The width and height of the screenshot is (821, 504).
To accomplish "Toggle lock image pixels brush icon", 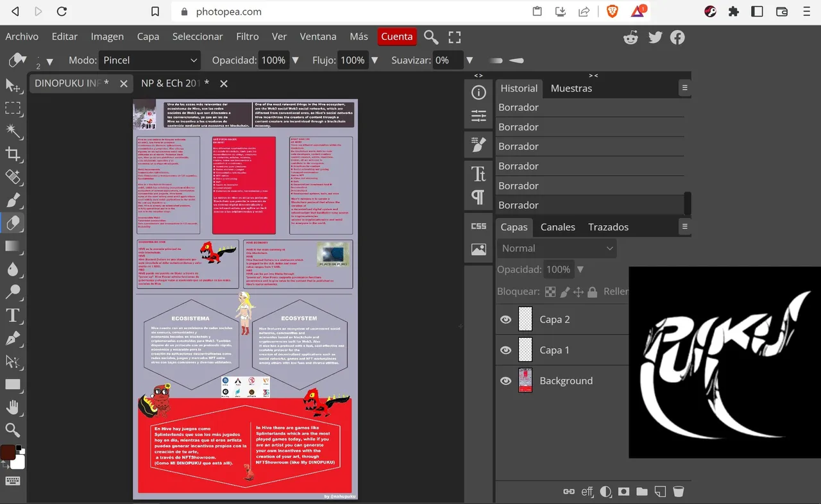I will tap(564, 292).
